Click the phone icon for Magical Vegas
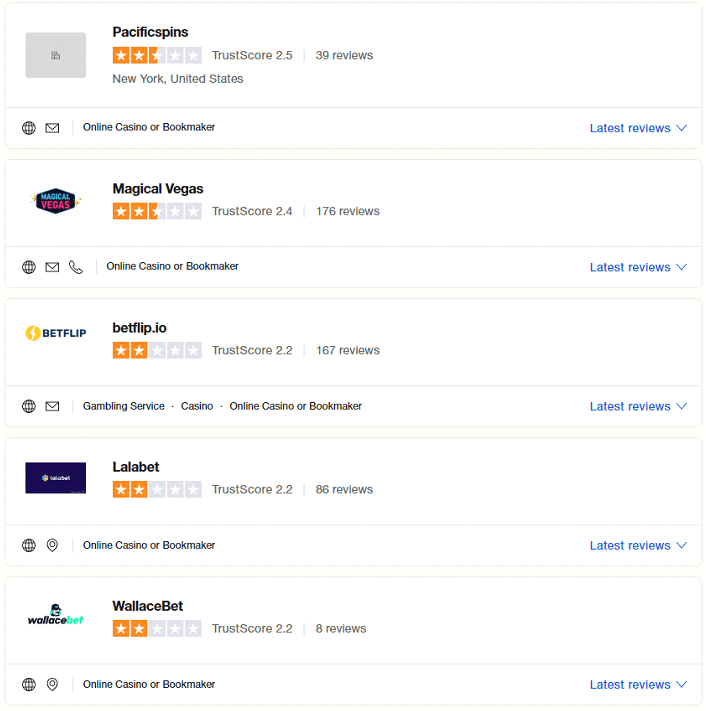Viewport: 706px width, 711px height. 76,267
